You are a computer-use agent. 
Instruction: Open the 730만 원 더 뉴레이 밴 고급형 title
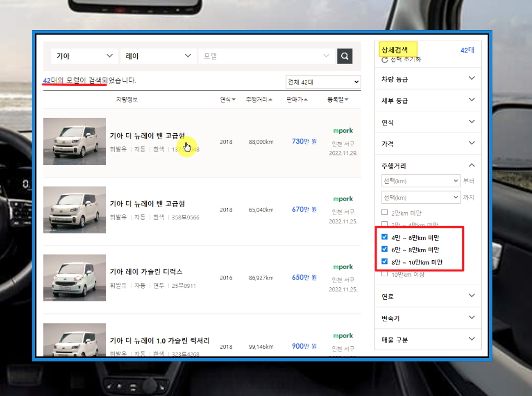click(x=147, y=135)
